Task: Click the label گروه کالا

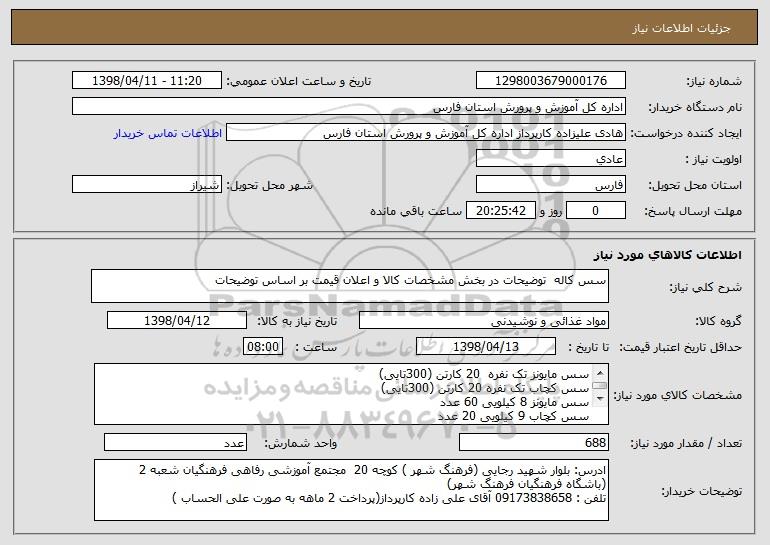Action: 718,322
